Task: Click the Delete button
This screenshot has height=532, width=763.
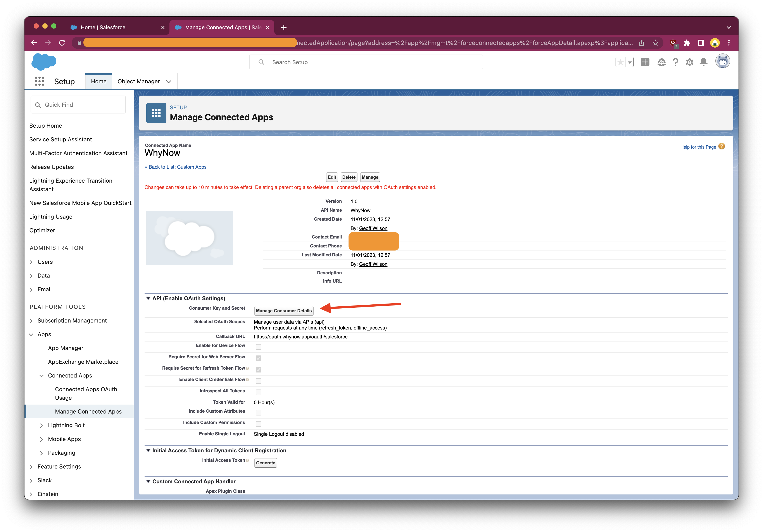Action: tap(349, 177)
